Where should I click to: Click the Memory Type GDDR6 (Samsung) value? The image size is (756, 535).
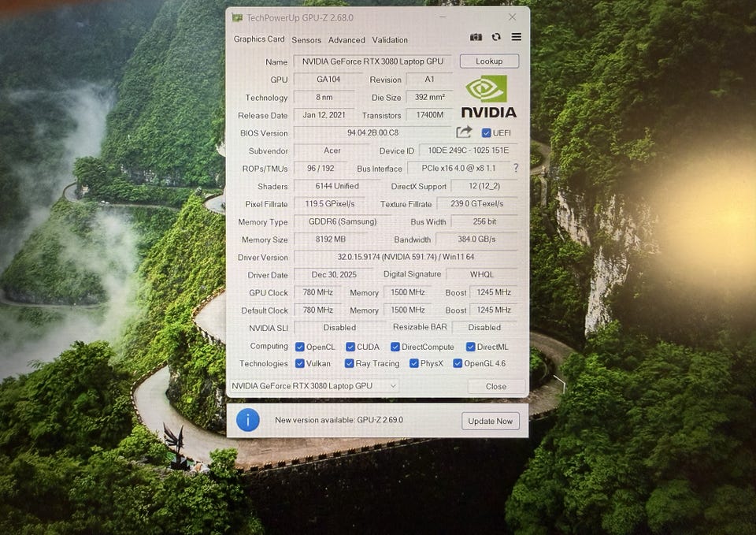click(343, 222)
